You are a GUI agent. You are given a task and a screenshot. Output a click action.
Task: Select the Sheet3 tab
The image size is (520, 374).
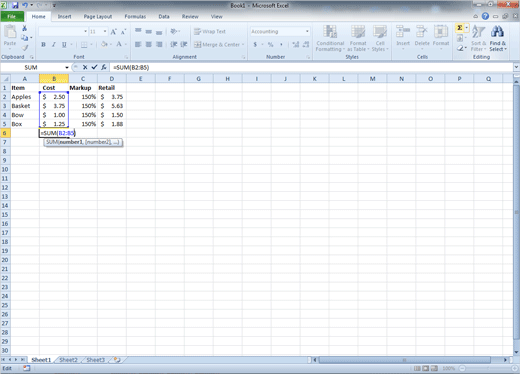(96, 360)
